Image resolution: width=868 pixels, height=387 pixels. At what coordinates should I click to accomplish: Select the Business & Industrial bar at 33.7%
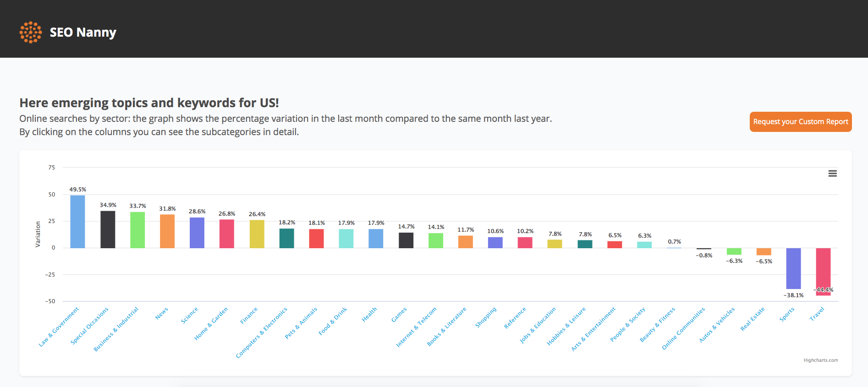pos(137,230)
